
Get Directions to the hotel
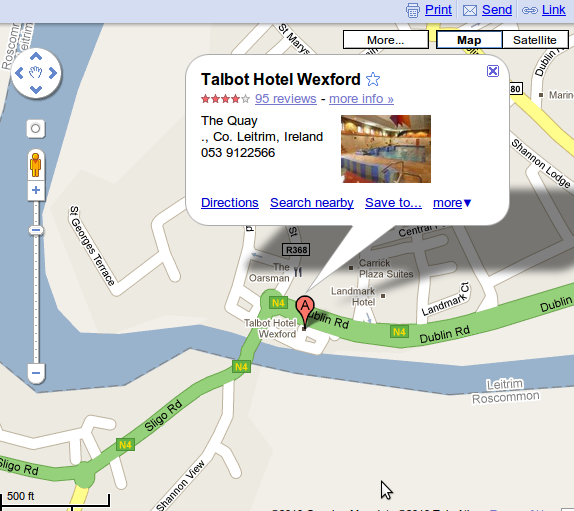pos(230,202)
